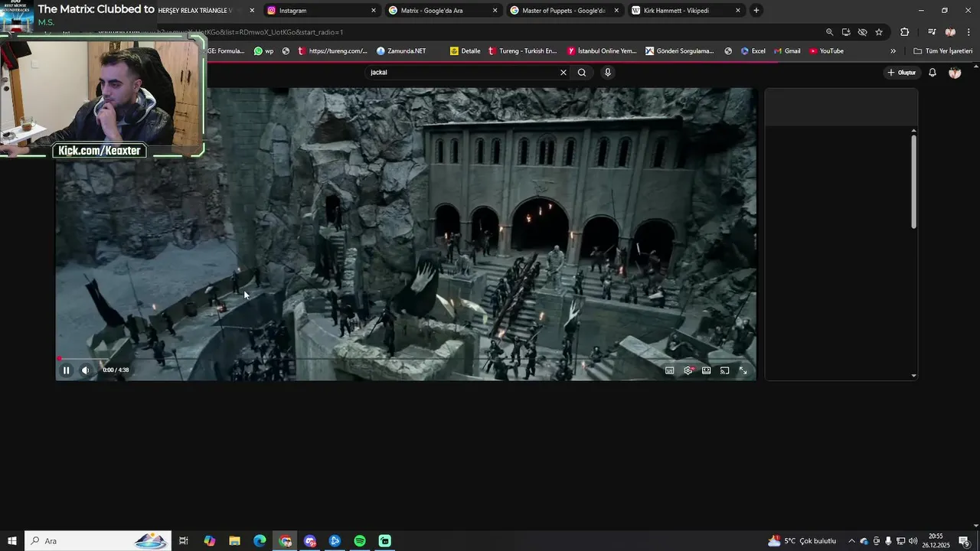Open a new browser tab
The image size is (980, 551).
[756, 11]
